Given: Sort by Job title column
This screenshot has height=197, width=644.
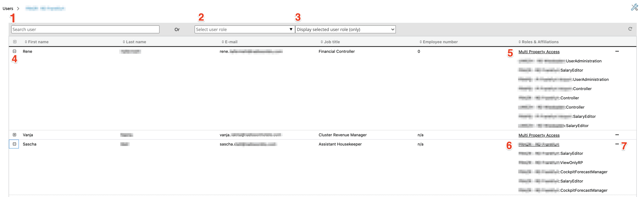Looking at the screenshot, I should coord(331,42).
